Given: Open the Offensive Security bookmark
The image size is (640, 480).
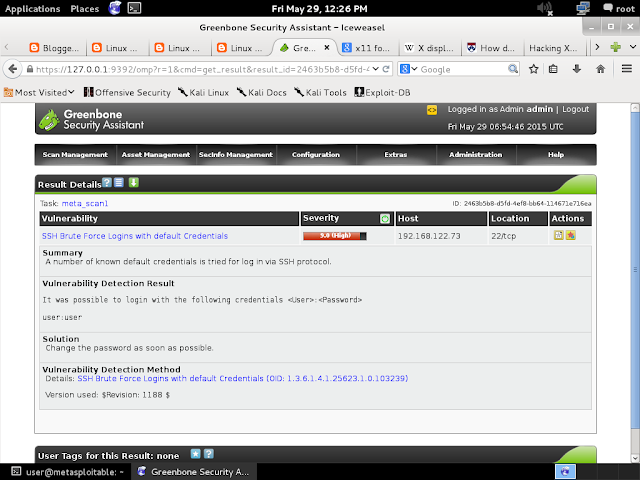Looking at the screenshot, I should click(x=127, y=93).
